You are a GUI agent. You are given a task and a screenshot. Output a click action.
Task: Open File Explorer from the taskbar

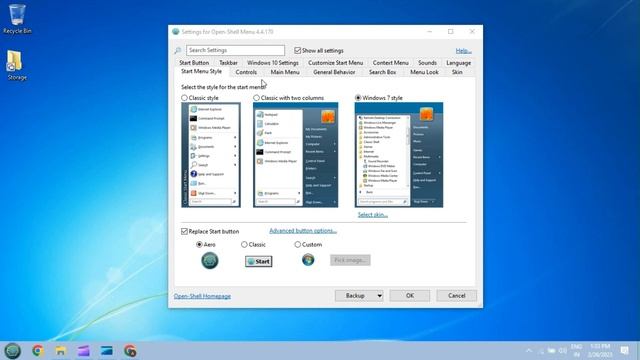tap(60, 351)
